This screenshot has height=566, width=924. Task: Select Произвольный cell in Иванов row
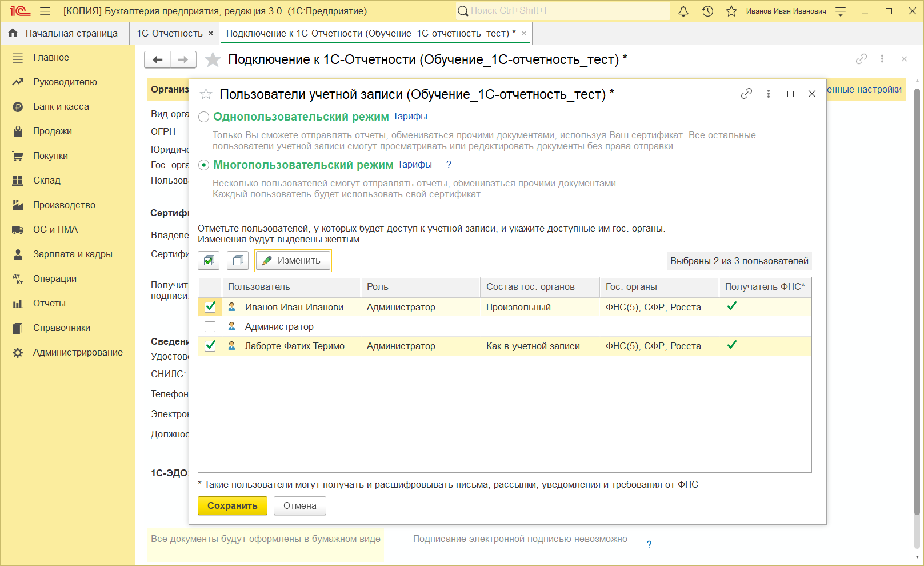tap(540, 307)
